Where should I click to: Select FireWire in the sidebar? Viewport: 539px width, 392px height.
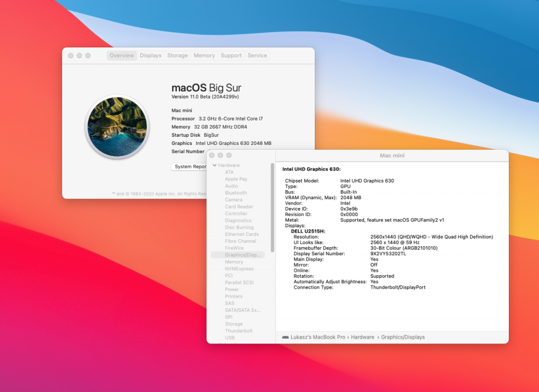234,248
